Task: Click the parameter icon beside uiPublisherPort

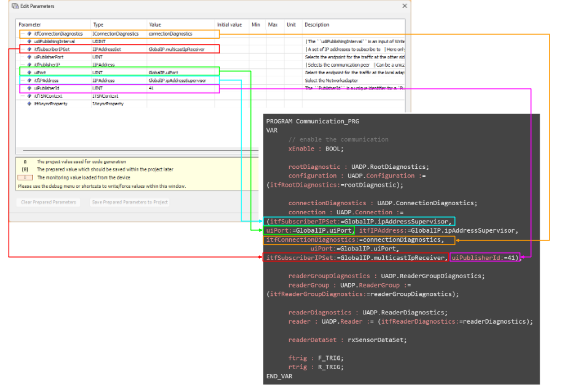Action: tap(30, 57)
